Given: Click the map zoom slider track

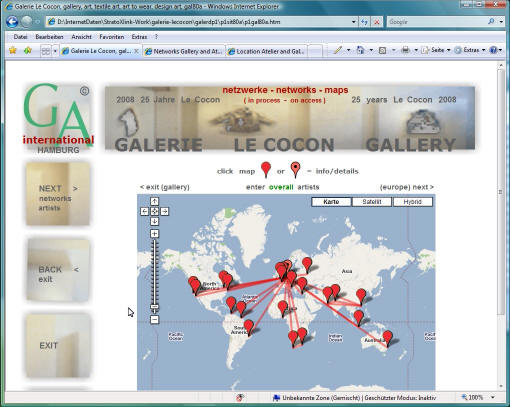Looking at the screenshot, I should click(x=154, y=273).
